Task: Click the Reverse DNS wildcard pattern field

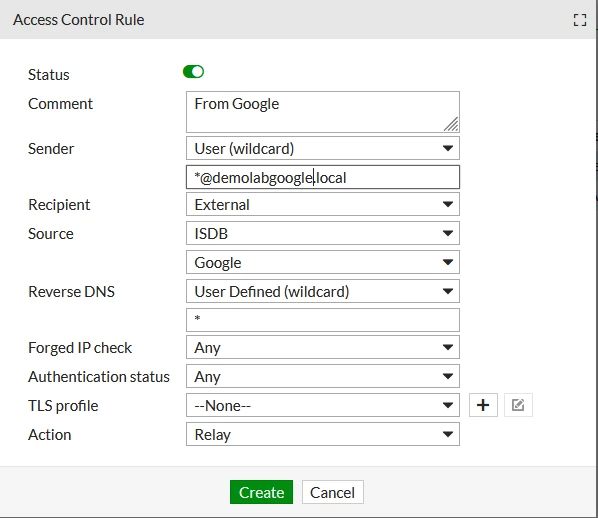Action: pyautogui.click(x=323, y=320)
